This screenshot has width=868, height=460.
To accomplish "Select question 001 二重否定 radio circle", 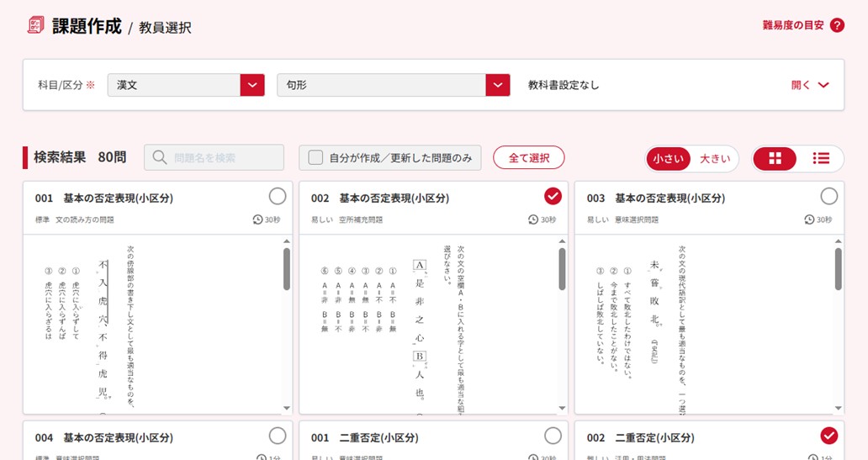I will (x=553, y=436).
